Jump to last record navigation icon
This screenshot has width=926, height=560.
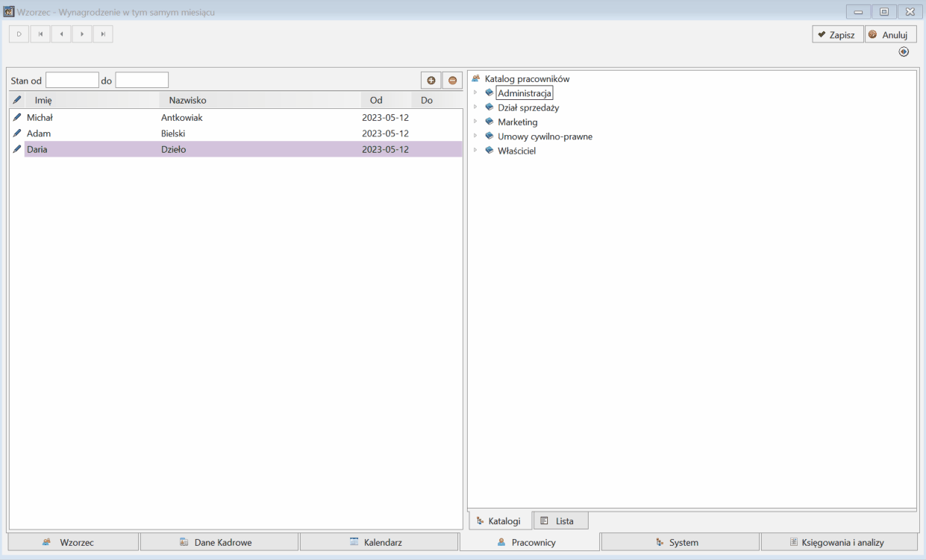(x=103, y=34)
